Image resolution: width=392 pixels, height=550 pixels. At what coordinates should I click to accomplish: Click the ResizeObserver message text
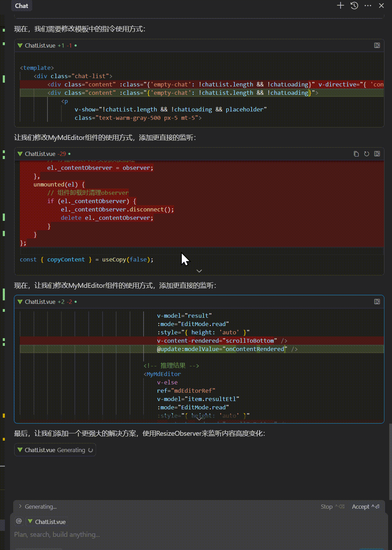click(139, 433)
